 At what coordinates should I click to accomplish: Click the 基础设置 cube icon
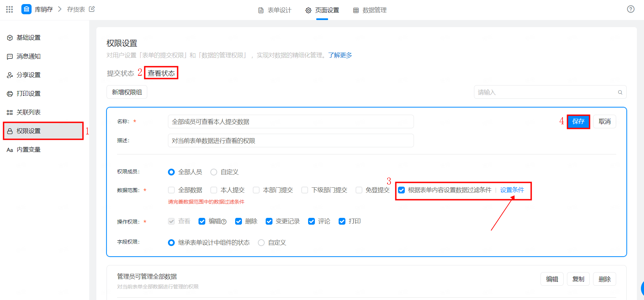click(10, 38)
